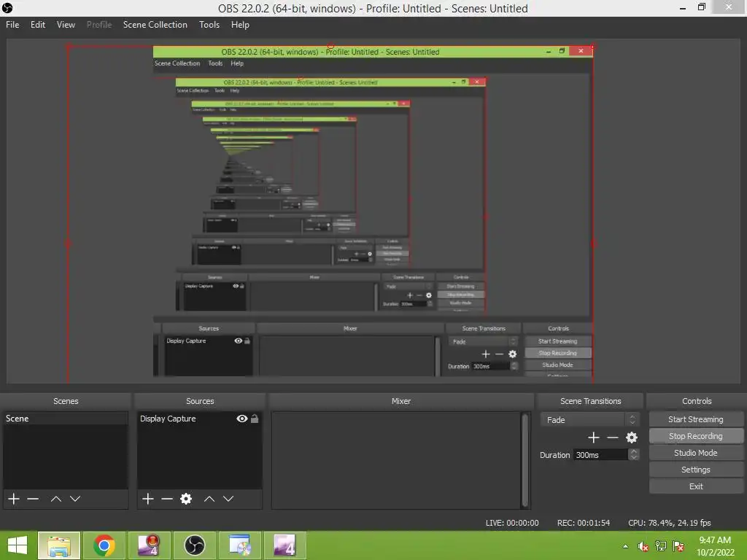The height and width of the screenshot is (560, 747).
Task: Open File menu
Action: [x=12, y=25]
